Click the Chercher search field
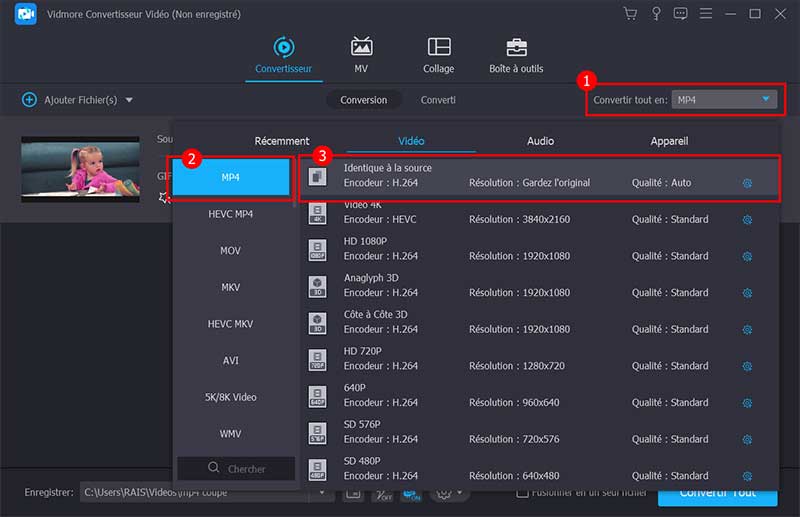 pyautogui.click(x=236, y=468)
